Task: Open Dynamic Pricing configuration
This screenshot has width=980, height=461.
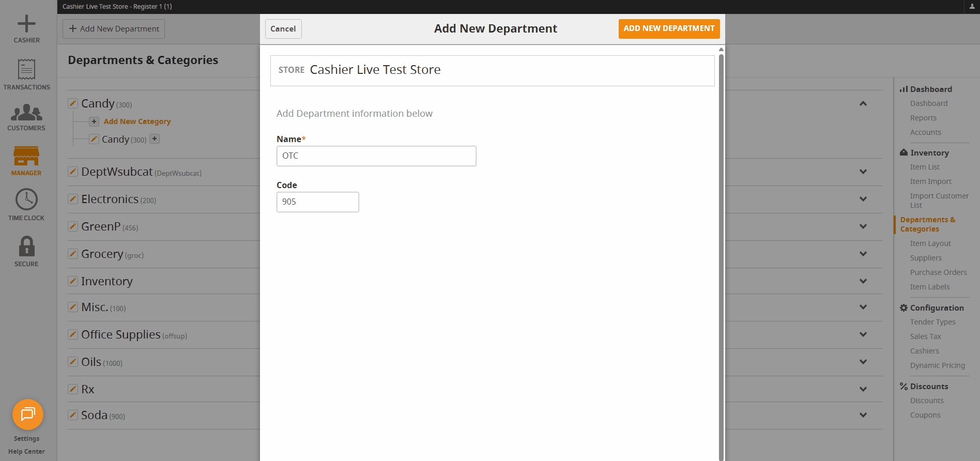Action: pos(937,365)
